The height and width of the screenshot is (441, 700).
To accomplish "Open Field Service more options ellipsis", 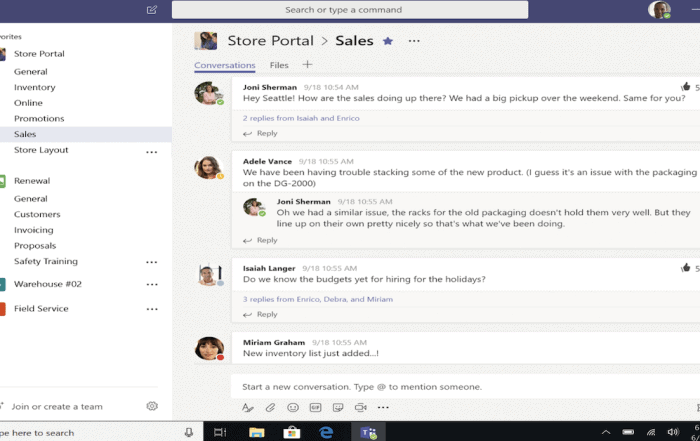I will (x=152, y=309).
